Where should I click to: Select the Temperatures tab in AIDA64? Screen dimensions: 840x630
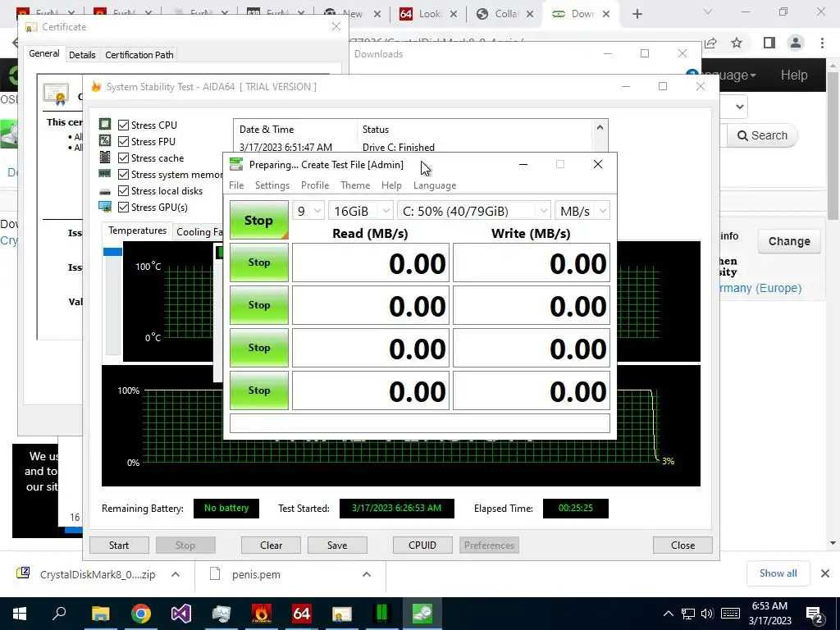[x=137, y=231]
